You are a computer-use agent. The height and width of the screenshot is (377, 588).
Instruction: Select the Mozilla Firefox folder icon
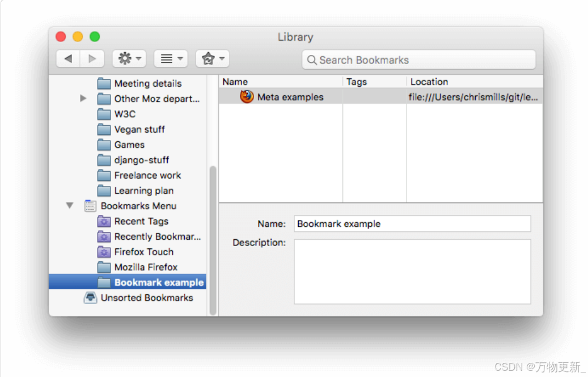pyautogui.click(x=104, y=267)
